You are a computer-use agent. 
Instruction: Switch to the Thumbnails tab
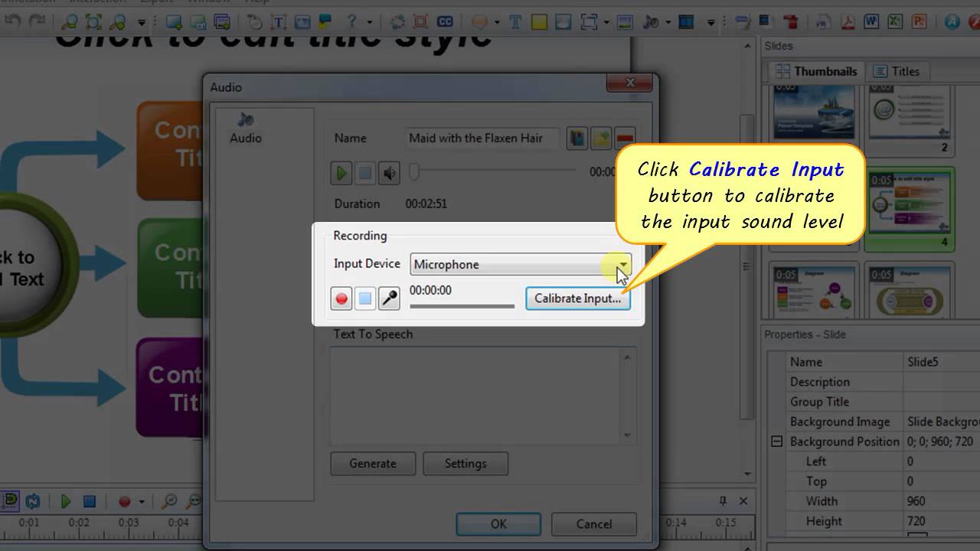pyautogui.click(x=816, y=71)
